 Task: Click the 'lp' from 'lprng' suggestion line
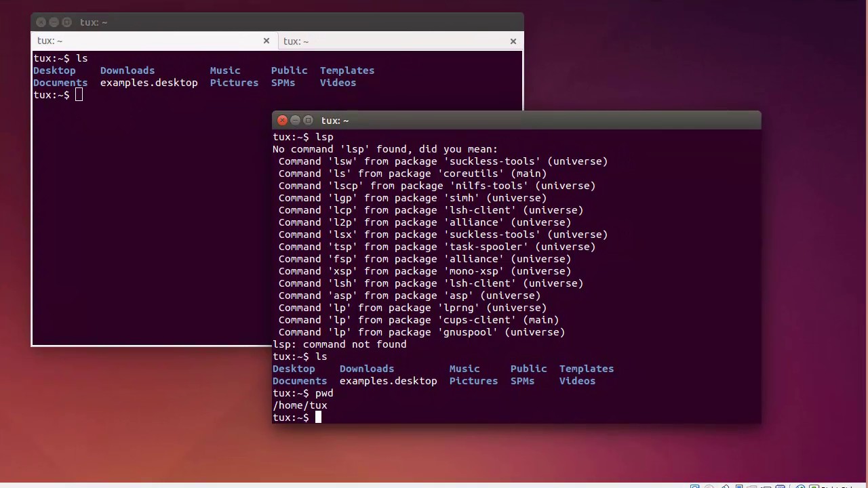[413, 308]
